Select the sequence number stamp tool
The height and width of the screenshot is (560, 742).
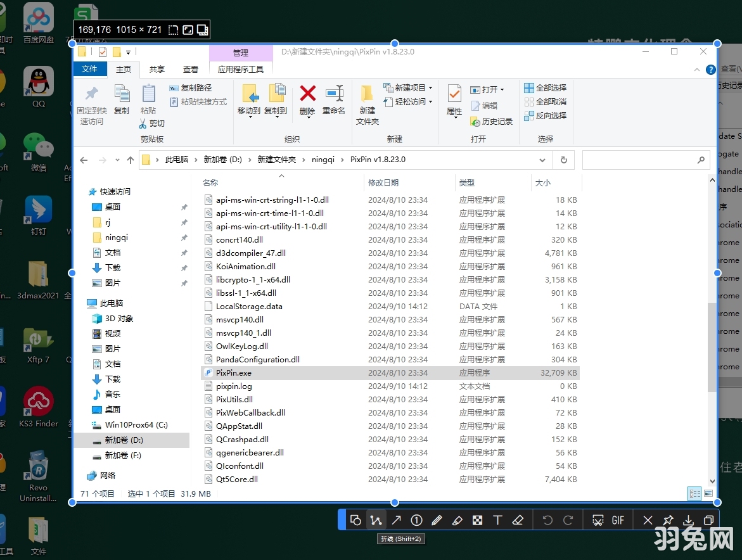point(417,519)
